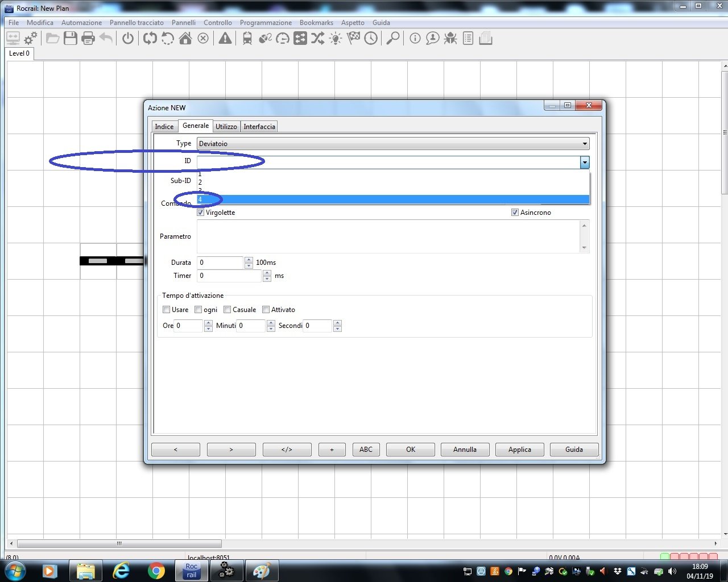Toggle the Virgolette checkbox
728x582 pixels.
click(x=201, y=213)
